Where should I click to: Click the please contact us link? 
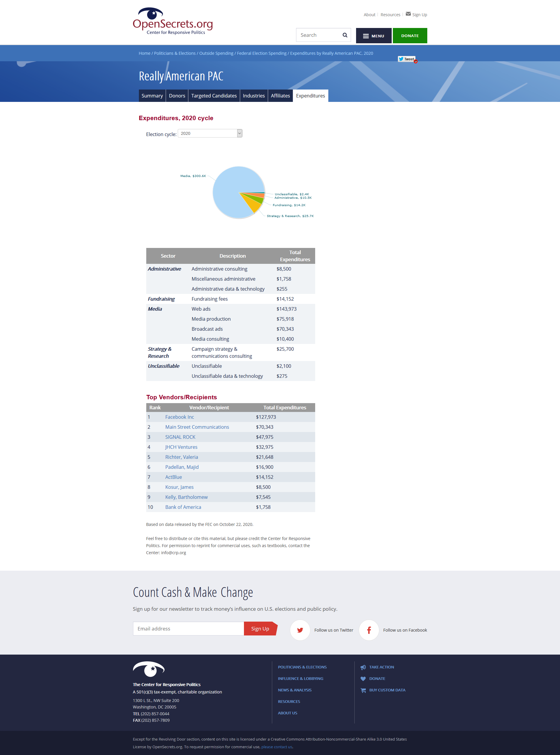[277, 747]
